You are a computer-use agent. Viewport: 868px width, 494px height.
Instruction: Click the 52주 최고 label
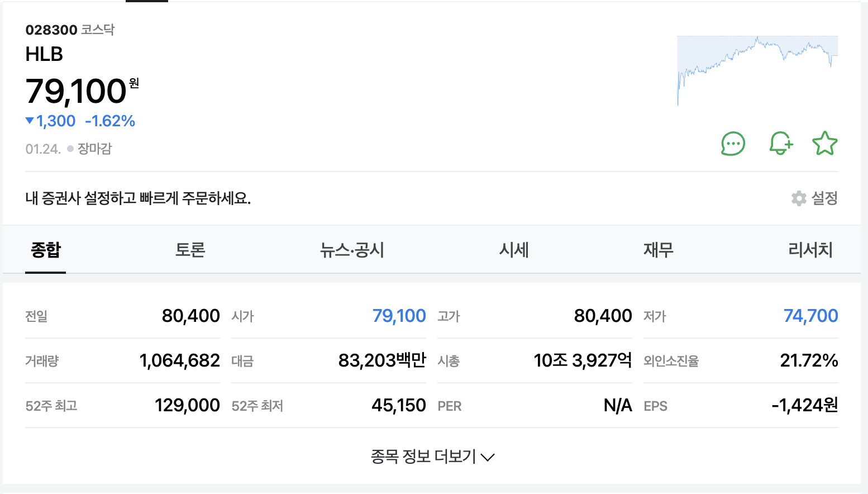click(51, 406)
